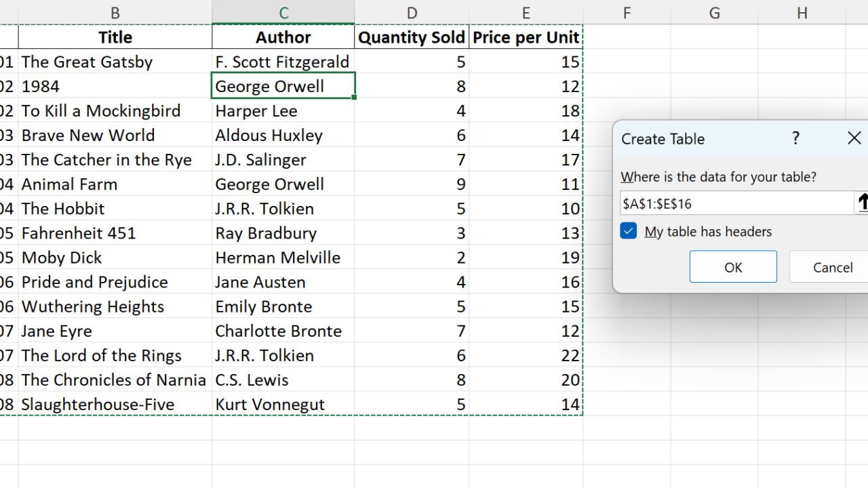Click OK in Create Table dialog
The height and width of the screenshot is (488, 868).
coord(733,267)
